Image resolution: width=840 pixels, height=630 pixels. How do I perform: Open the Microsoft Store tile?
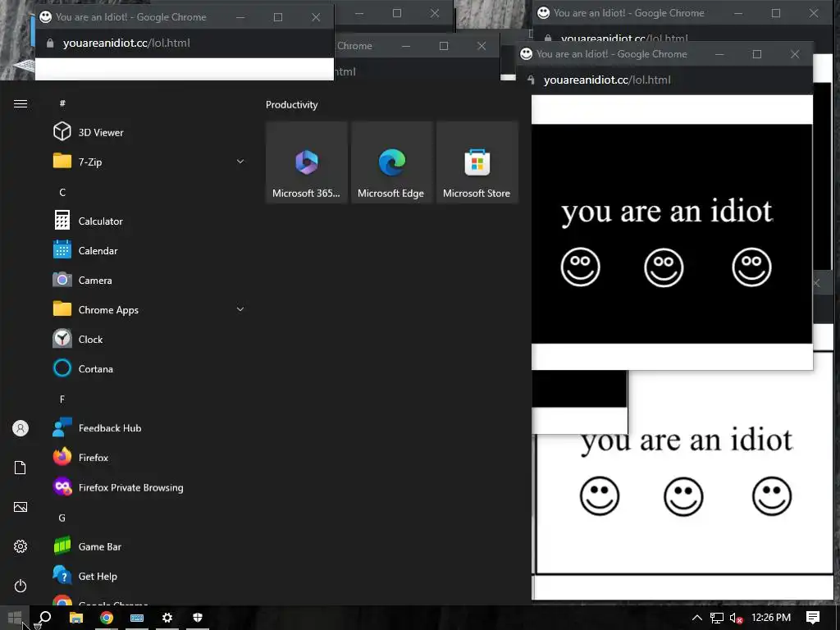coord(477,162)
